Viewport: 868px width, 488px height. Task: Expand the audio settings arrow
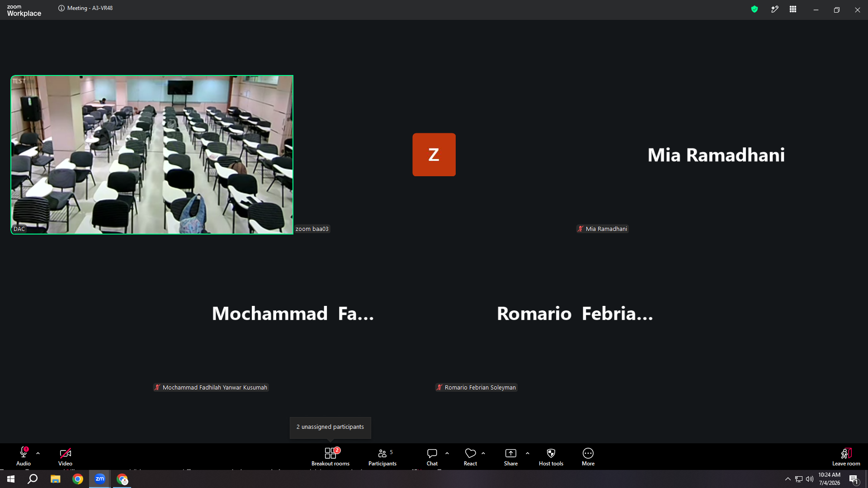pos(38,453)
